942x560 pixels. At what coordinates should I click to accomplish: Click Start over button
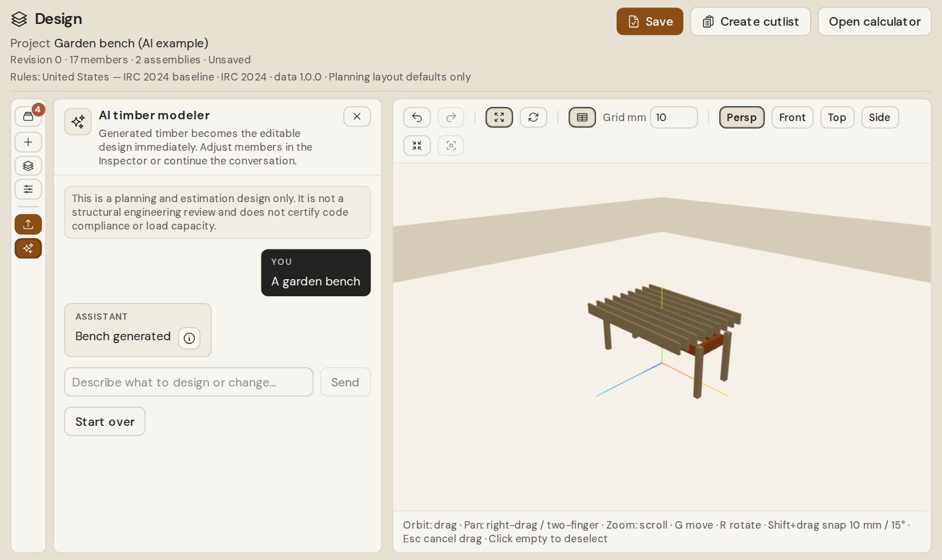coord(104,421)
